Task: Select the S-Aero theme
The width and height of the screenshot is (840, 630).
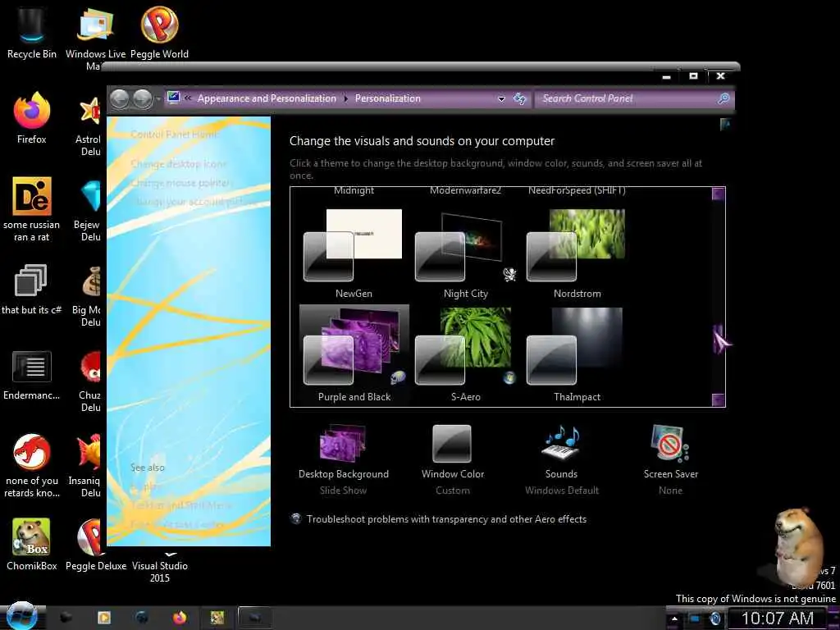Action: coord(466,354)
